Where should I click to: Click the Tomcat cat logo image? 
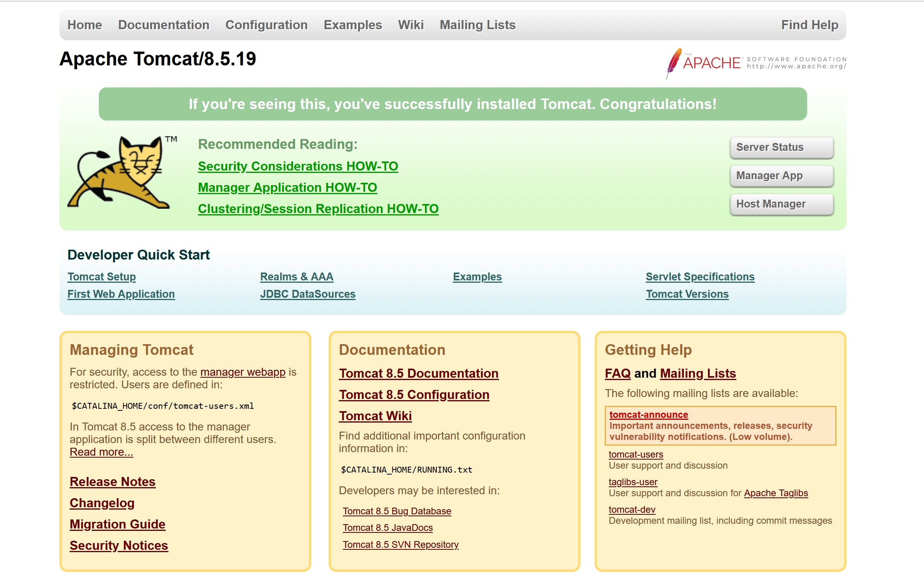point(122,172)
